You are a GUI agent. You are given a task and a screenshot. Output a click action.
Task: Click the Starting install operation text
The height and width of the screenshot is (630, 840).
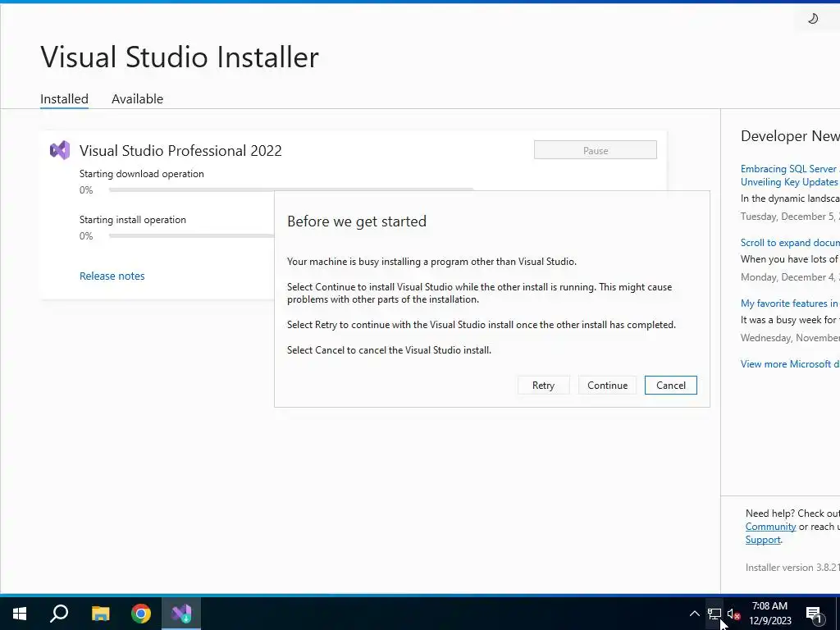click(x=132, y=220)
